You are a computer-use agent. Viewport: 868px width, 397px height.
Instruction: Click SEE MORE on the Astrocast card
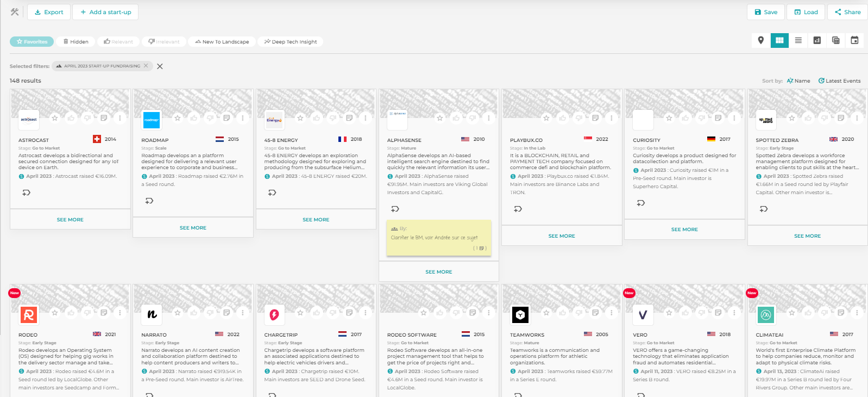coord(70,220)
